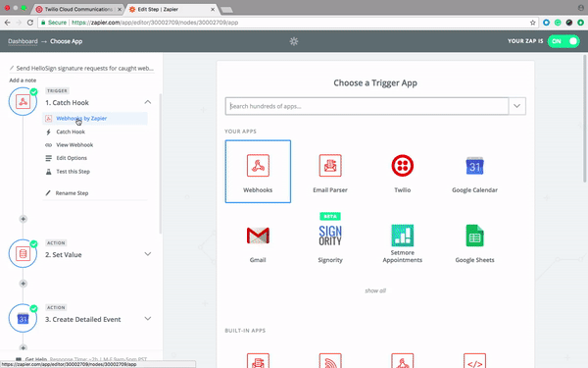Open the Chrome profile icon
Screen dimensions: 588x368
(x=581, y=8)
